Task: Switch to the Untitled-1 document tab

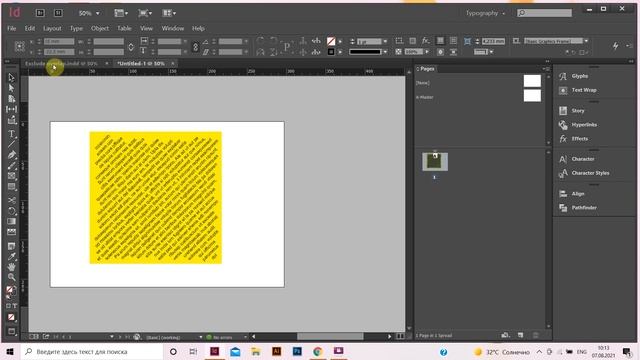Action: 141,64
